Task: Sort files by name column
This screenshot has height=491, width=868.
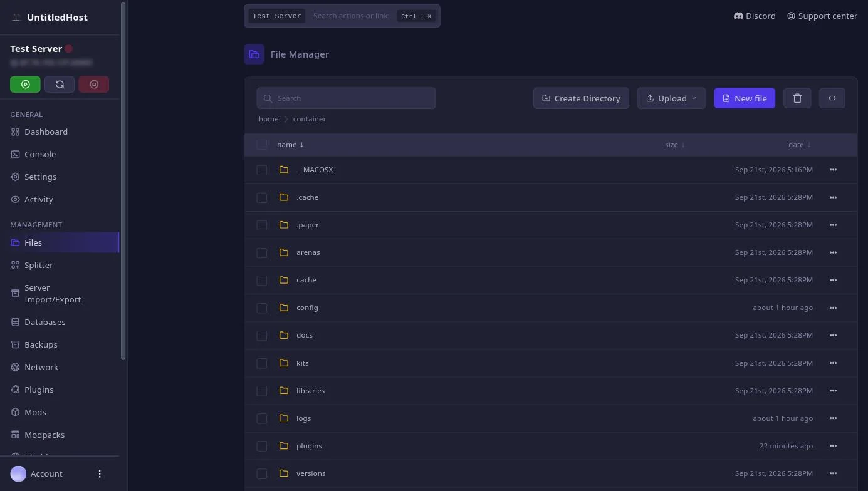Action: [x=290, y=145]
